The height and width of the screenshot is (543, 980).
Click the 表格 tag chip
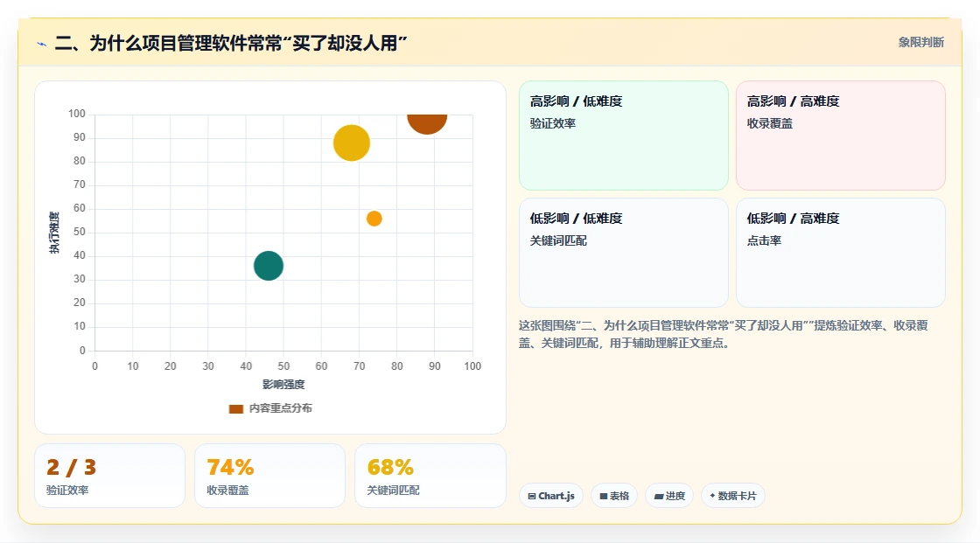click(x=614, y=496)
